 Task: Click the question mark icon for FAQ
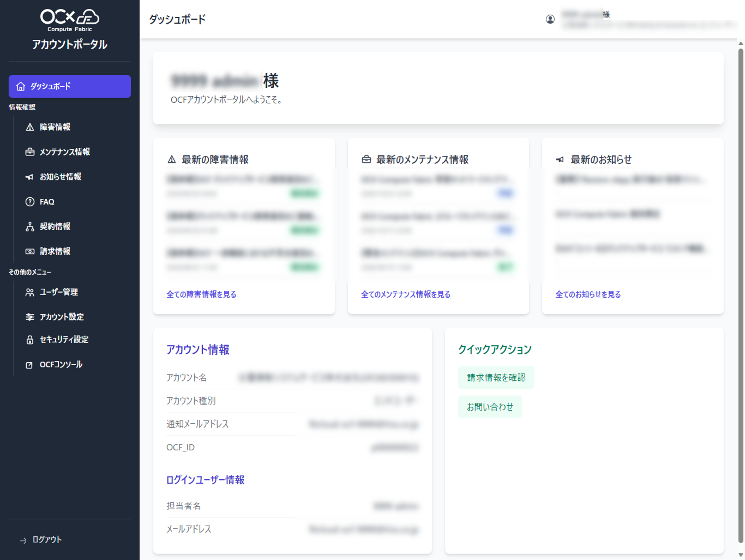[x=30, y=202]
